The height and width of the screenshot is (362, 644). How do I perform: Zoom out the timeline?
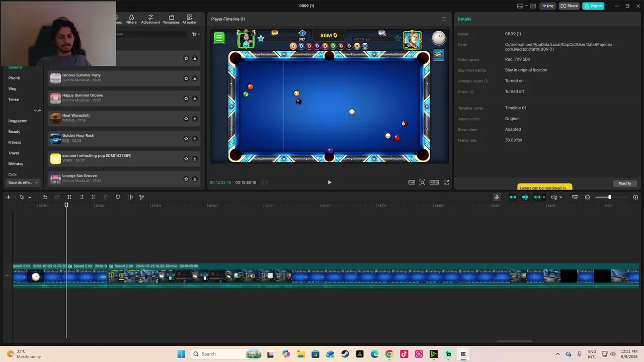tap(587, 197)
